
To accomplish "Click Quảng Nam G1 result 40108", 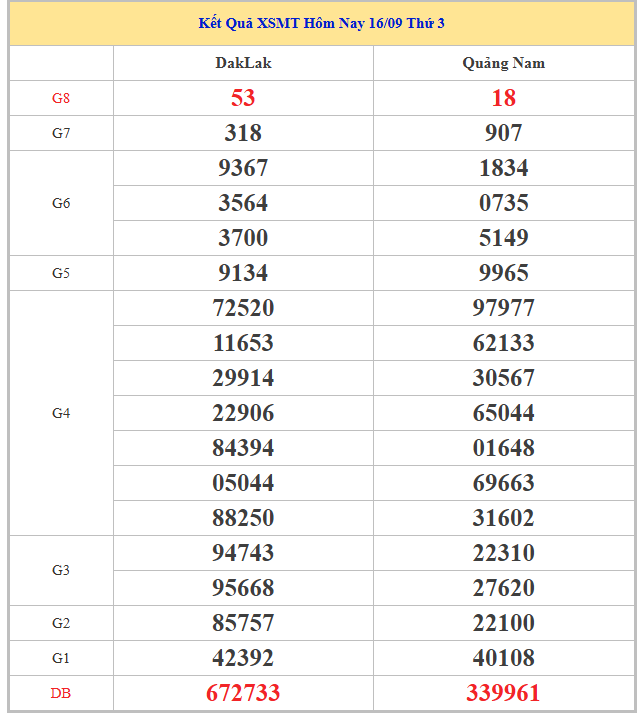I will (503, 658).
